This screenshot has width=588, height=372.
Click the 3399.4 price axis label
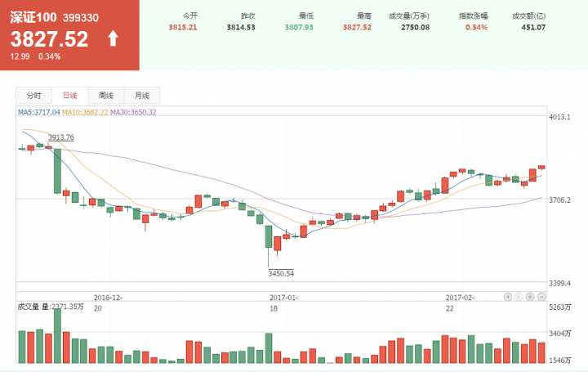click(559, 284)
